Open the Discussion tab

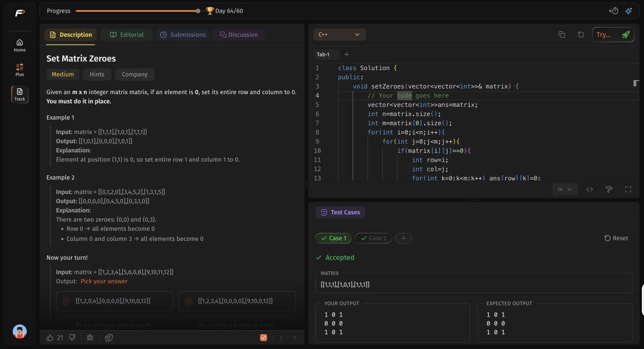pos(238,35)
